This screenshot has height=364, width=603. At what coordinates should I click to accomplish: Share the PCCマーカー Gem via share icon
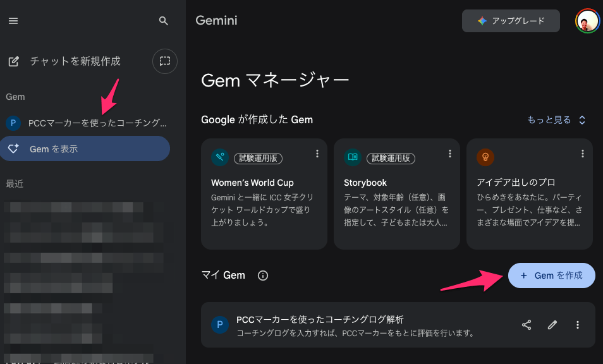click(x=527, y=325)
